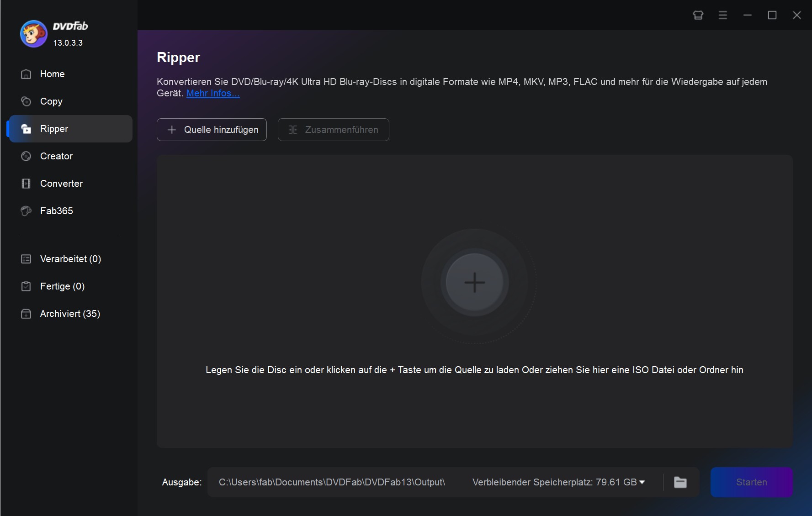Click the Starten button
The height and width of the screenshot is (516, 812).
751,482
